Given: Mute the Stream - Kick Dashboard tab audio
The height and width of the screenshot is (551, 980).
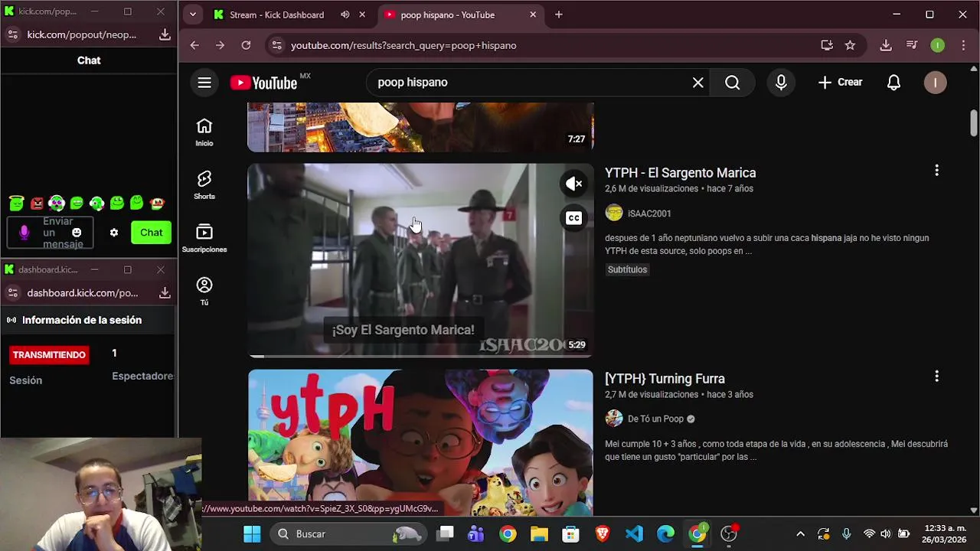Looking at the screenshot, I should click(x=345, y=15).
